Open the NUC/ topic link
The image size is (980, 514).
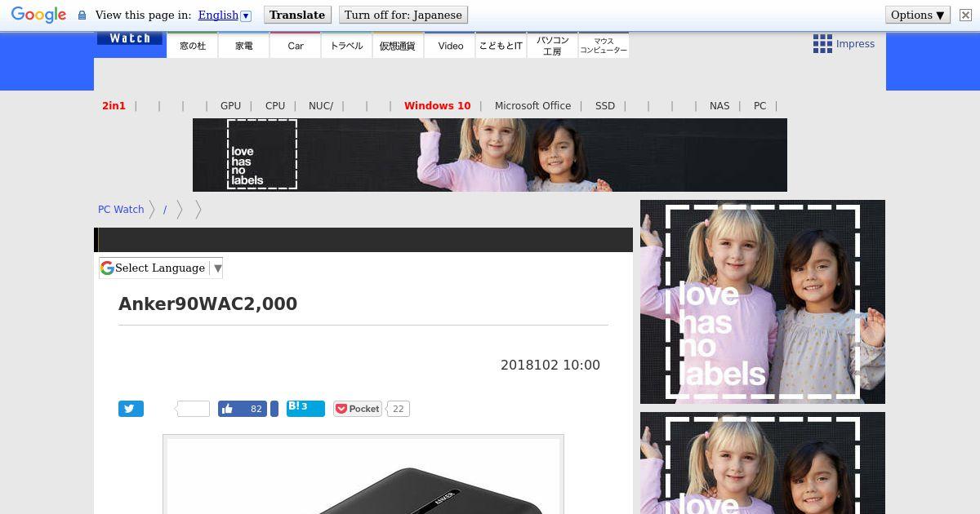(321, 106)
